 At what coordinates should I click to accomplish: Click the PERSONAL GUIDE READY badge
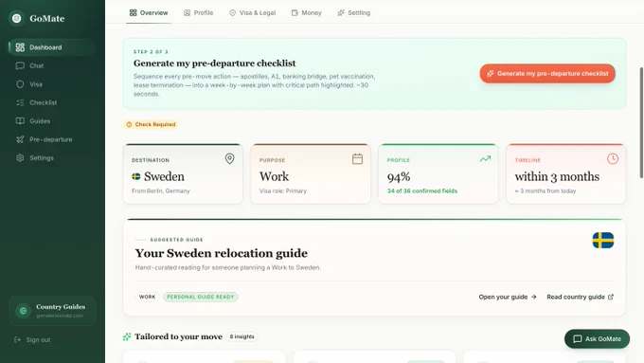click(201, 297)
